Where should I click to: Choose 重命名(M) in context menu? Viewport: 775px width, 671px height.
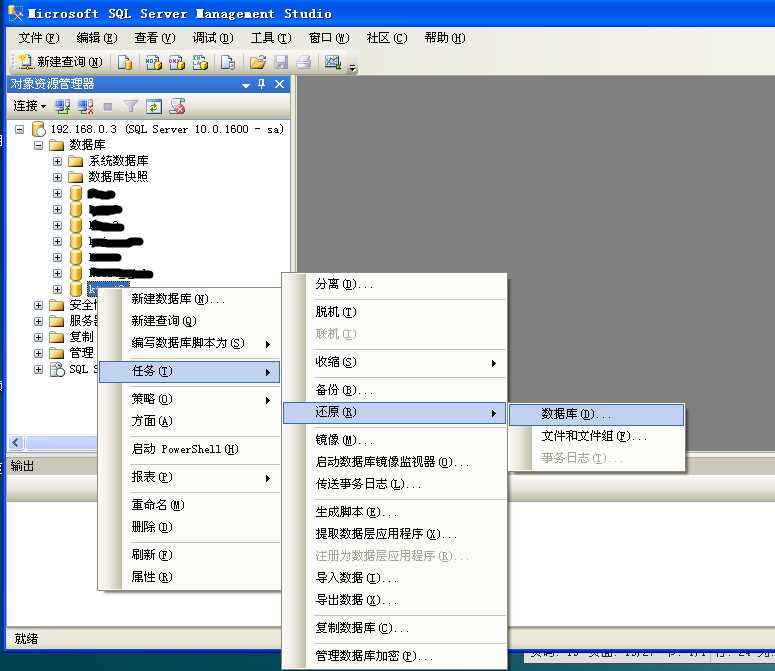(x=189, y=505)
